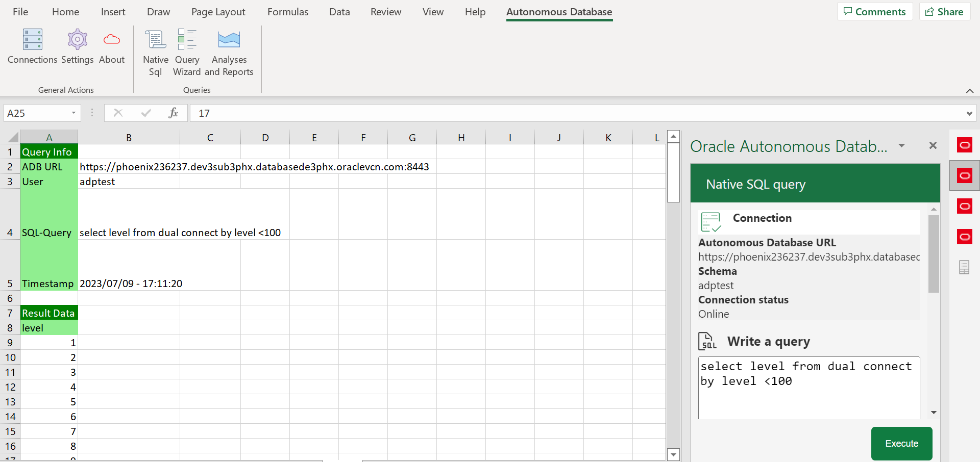The image size is (980, 462).
Task: Collapse the ribbon with the chevron arrow
Action: coord(970,91)
